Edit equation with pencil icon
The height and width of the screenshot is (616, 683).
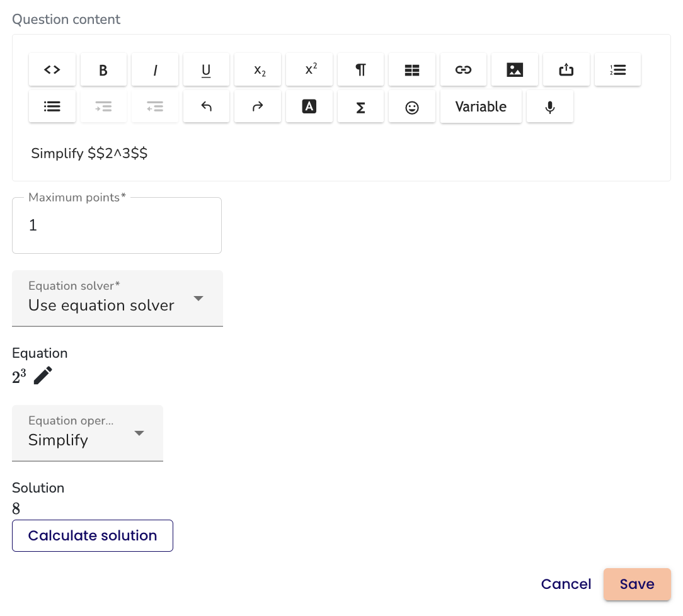[x=43, y=376]
